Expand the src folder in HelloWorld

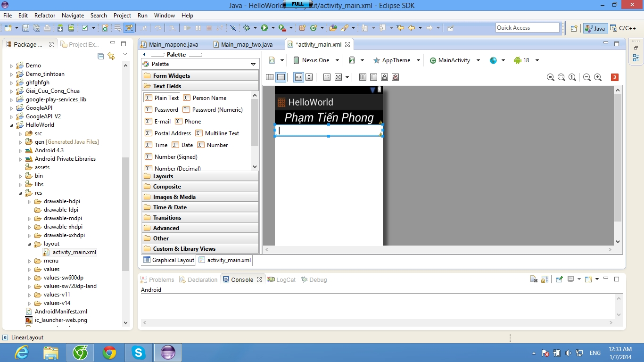[x=20, y=133]
